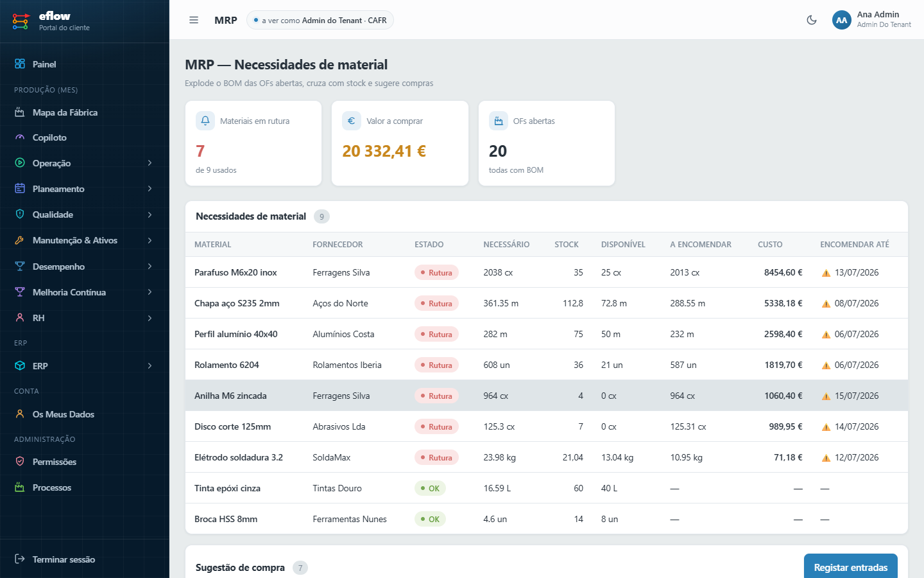Screen dimensions: 924x578
Task: Open the Copiloto page
Action: 85,137
